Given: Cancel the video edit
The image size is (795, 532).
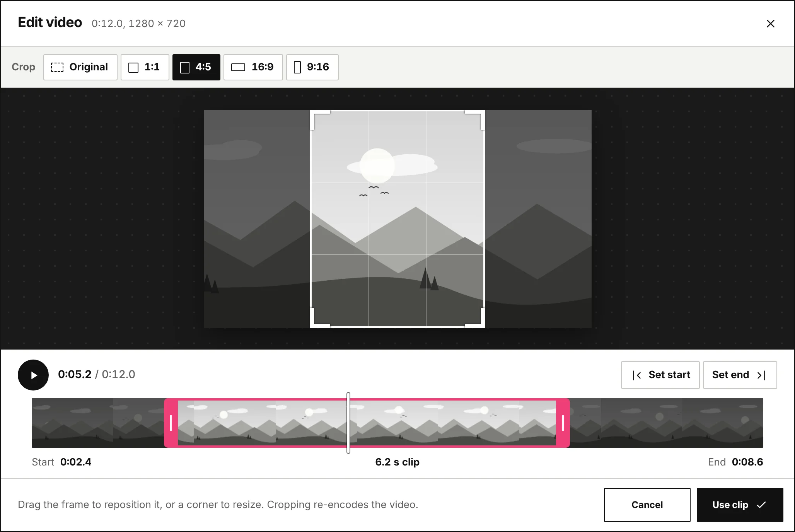Looking at the screenshot, I should tap(647, 505).
